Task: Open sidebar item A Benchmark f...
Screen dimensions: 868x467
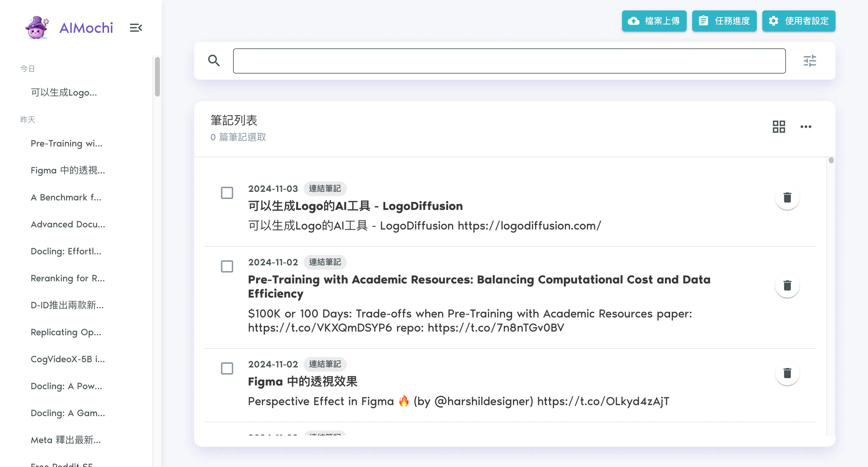Action: 66,198
